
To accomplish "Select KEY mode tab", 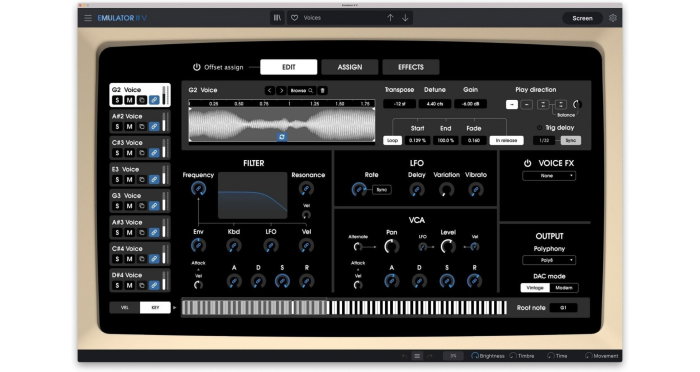I will (155, 308).
